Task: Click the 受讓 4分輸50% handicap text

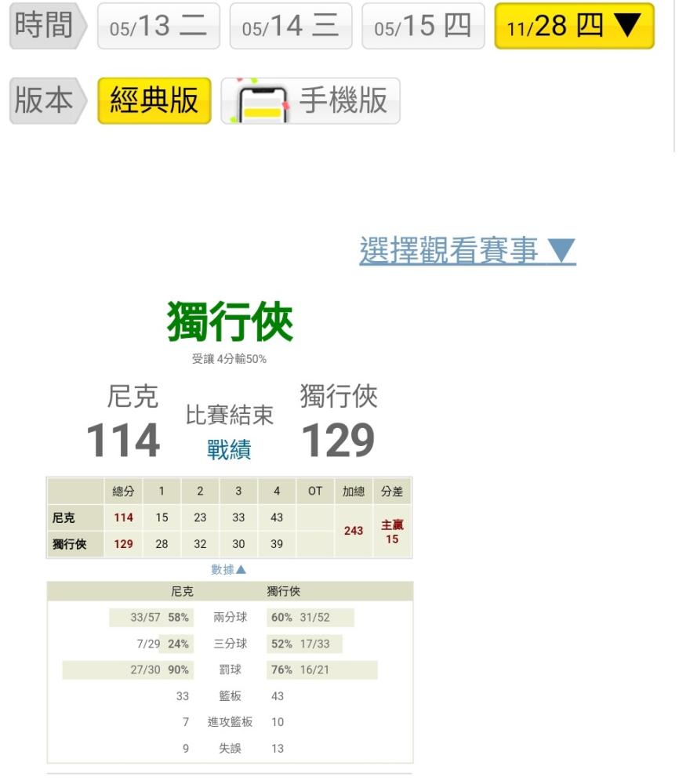Action: pyautogui.click(x=229, y=358)
